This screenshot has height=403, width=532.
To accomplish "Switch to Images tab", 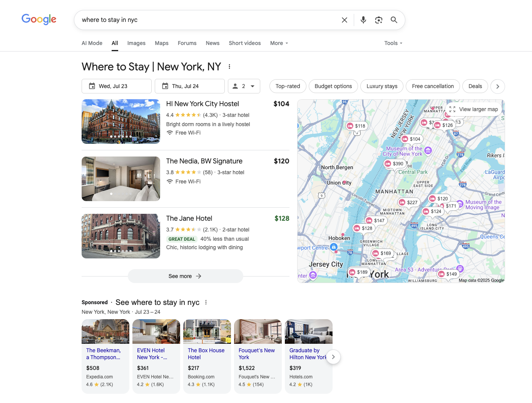I will [x=136, y=43].
